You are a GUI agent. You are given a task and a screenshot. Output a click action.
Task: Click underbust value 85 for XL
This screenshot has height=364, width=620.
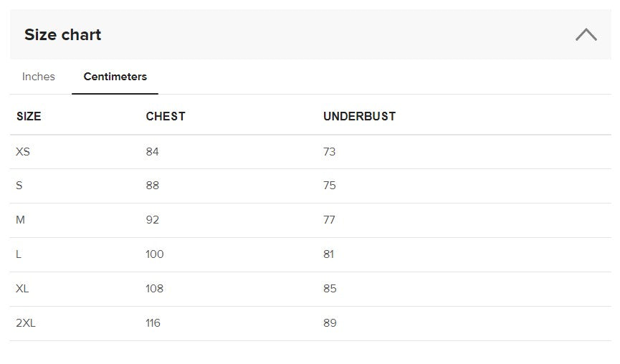coord(330,289)
